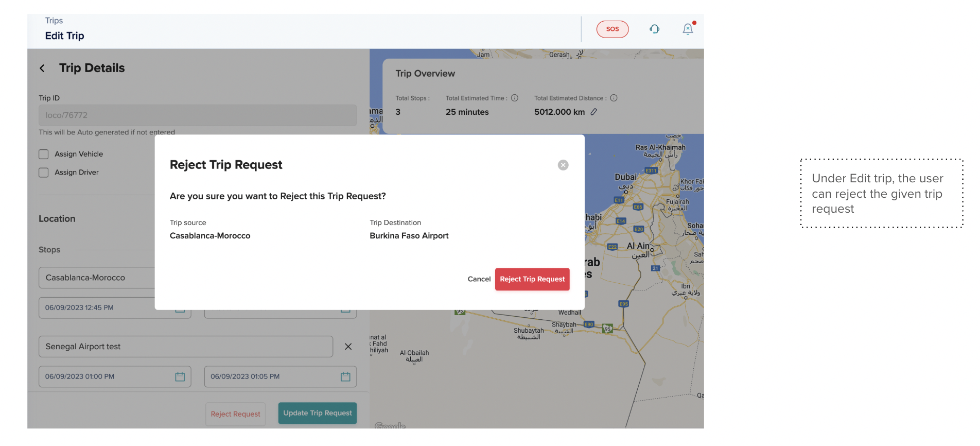Viewport: 980px width, 446px height.
Task: Remove the Senegal Airport test stop
Action: [348, 347]
